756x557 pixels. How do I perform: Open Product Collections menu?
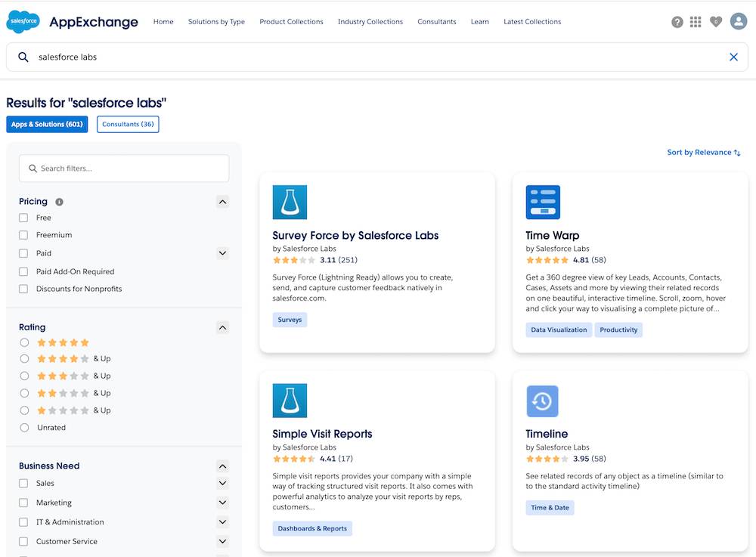291,22
